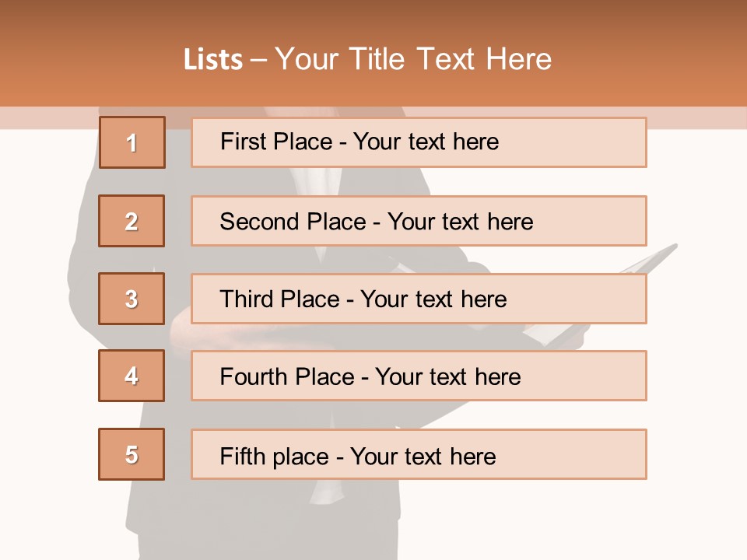Image resolution: width=747 pixels, height=560 pixels.
Task: Select "Your Title Text Here" in the heading
Action: click(413, 59)
